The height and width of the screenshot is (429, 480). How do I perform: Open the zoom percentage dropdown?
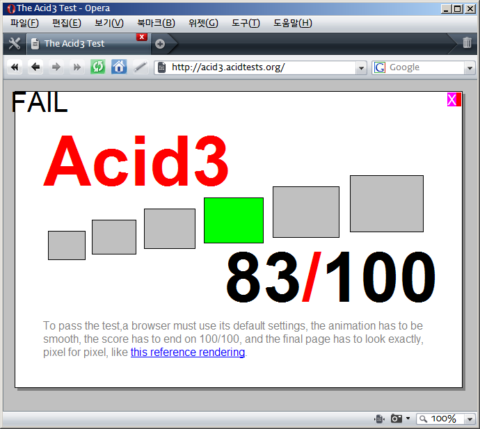point(470,419)
